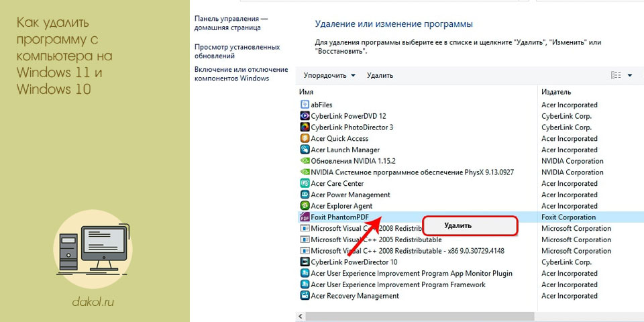The height and width of the screenshot is (322, 644).
Task: Click the NVIDIA PhysX 9.13.0927 icon
Action: point(305,172)
